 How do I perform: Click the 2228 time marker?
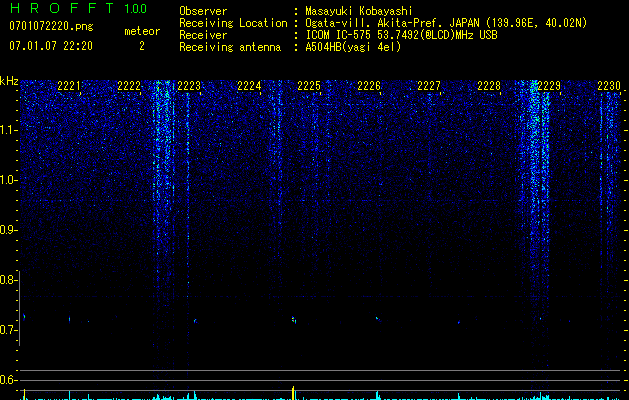(489, 85)
